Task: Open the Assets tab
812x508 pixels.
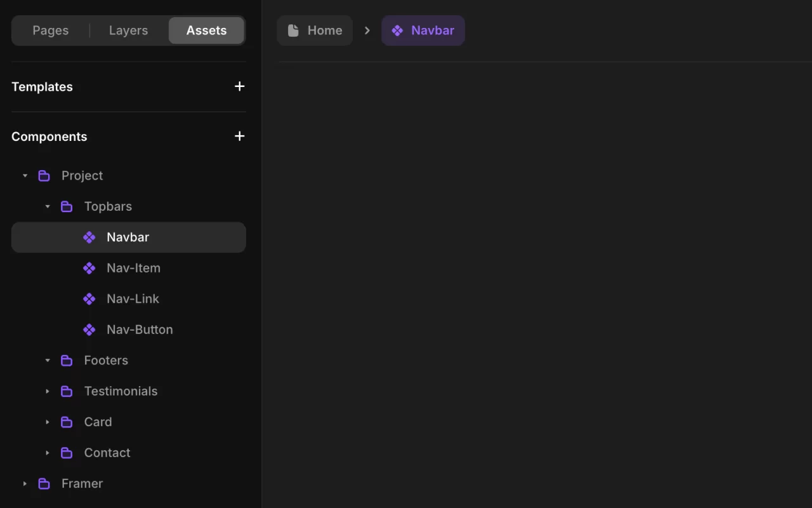Action: tap(206, 30)
